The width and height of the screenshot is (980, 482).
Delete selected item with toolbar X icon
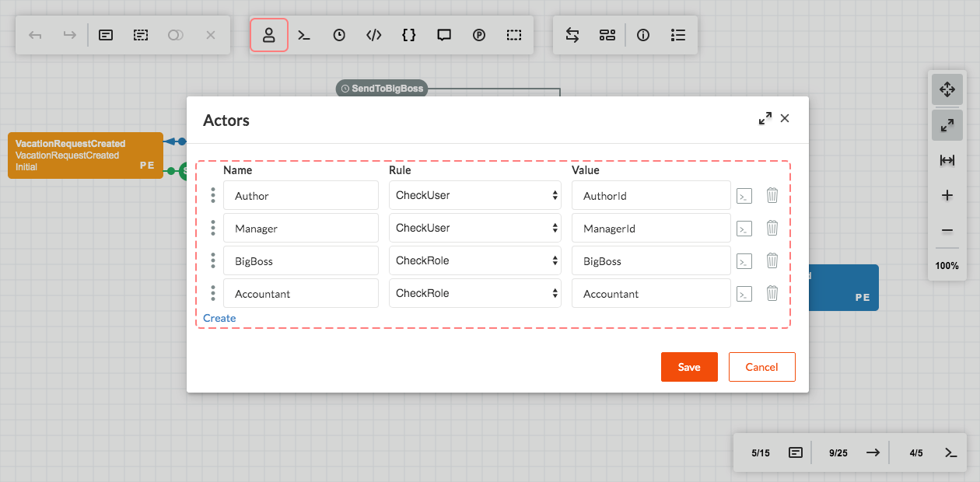211,35
